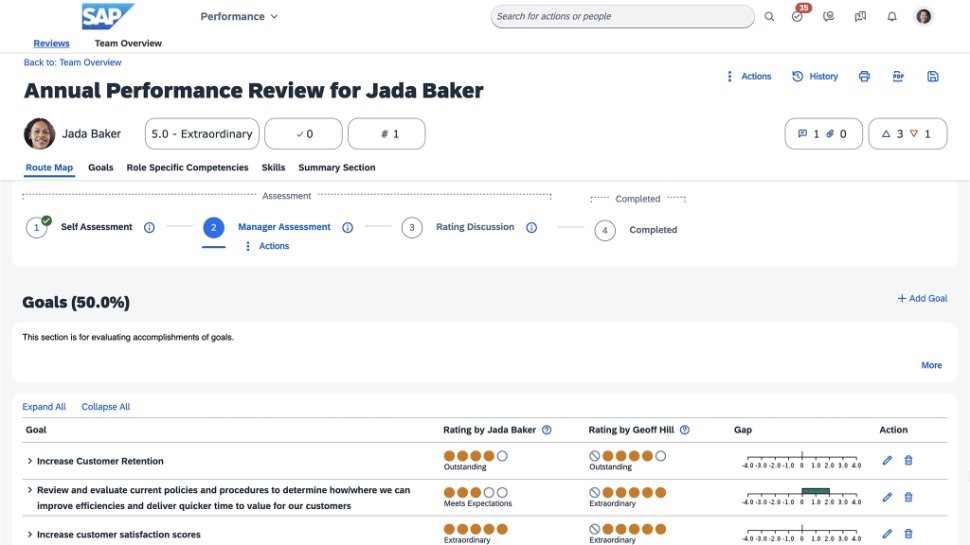Image resolution: width=970 pixels, height=545 pixels.
Task: Go to the Summary Section tab
Action: coord(336,168)
